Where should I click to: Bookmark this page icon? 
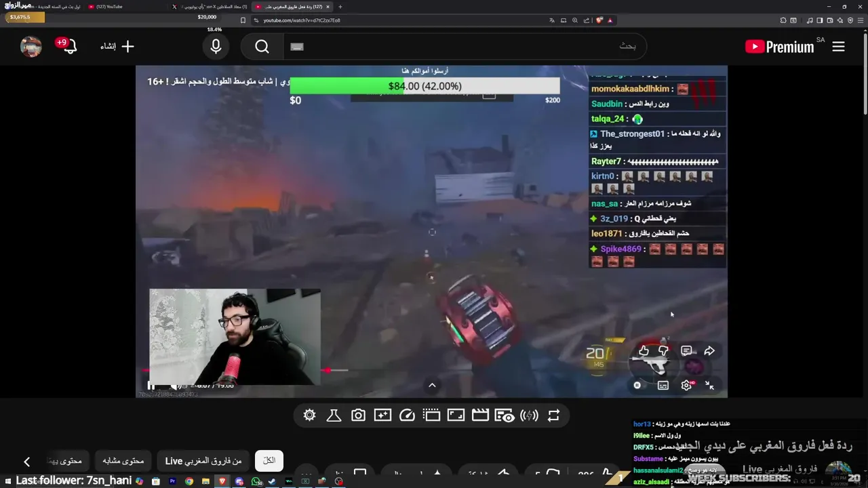(243, 20)
